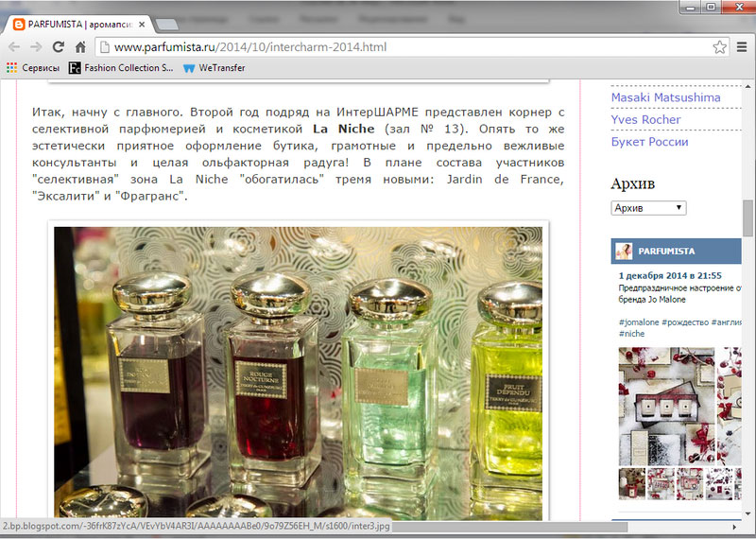Bookmark this page with star icon
The image size is (756, 539).
coord(719,46)
